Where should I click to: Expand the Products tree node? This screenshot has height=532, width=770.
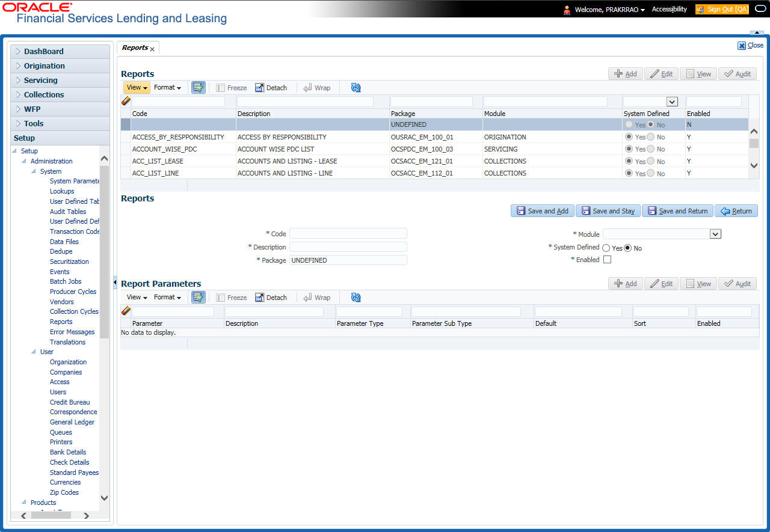(x=25, y=503)
